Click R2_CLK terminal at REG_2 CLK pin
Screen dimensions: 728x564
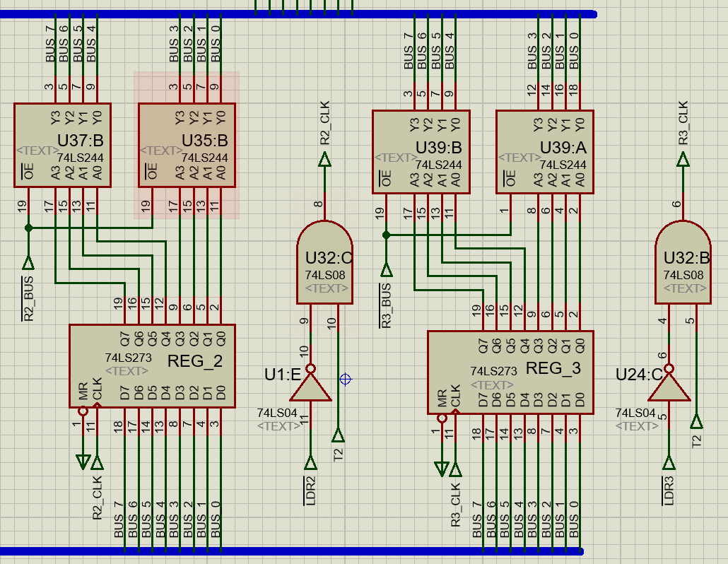(97, 463)
